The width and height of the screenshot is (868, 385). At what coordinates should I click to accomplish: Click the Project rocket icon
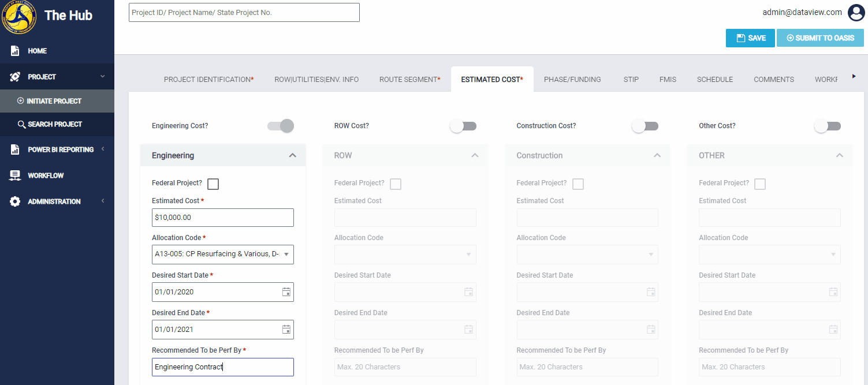(x=15, y=77)
